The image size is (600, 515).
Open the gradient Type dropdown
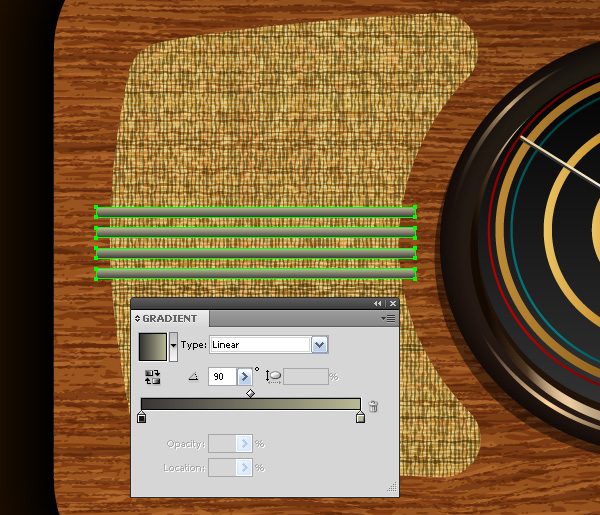tap(320, 345)
